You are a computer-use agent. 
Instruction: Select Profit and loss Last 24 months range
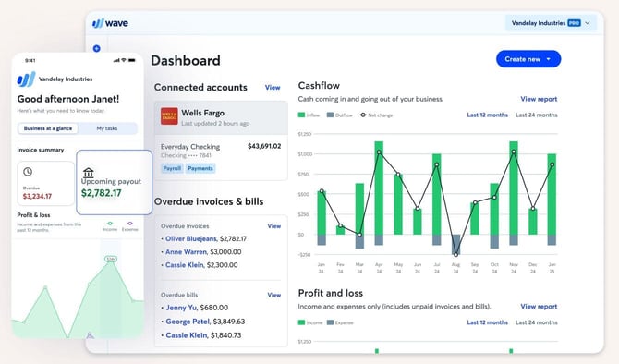click(x=536, y=322)
